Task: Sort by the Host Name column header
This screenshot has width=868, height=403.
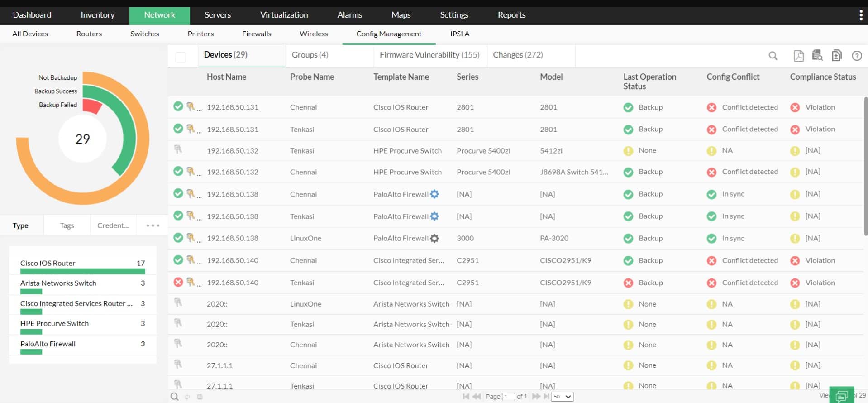Action: [226, 77]
